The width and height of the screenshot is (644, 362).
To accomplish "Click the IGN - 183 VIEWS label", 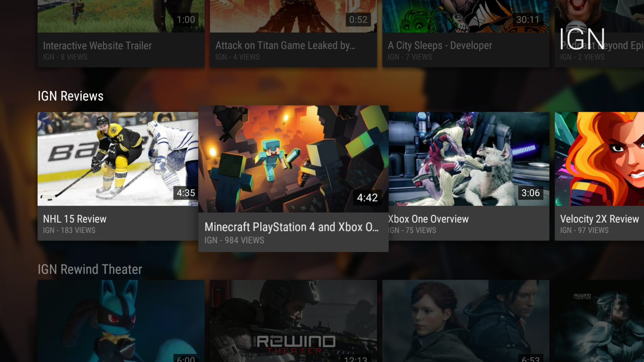I will pyautogui.click(x=69, y=230).
